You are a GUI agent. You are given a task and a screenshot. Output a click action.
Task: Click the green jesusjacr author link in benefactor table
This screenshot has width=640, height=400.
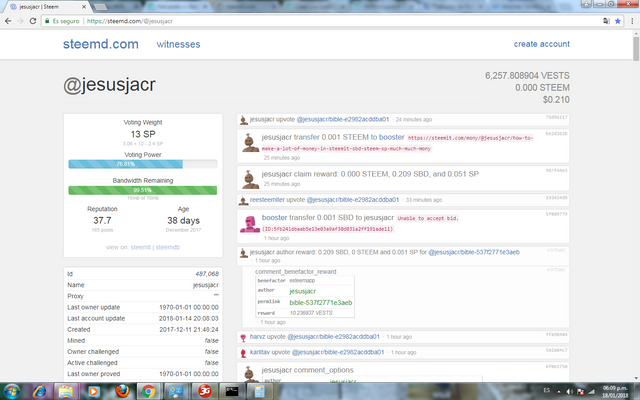pos(302,291)
